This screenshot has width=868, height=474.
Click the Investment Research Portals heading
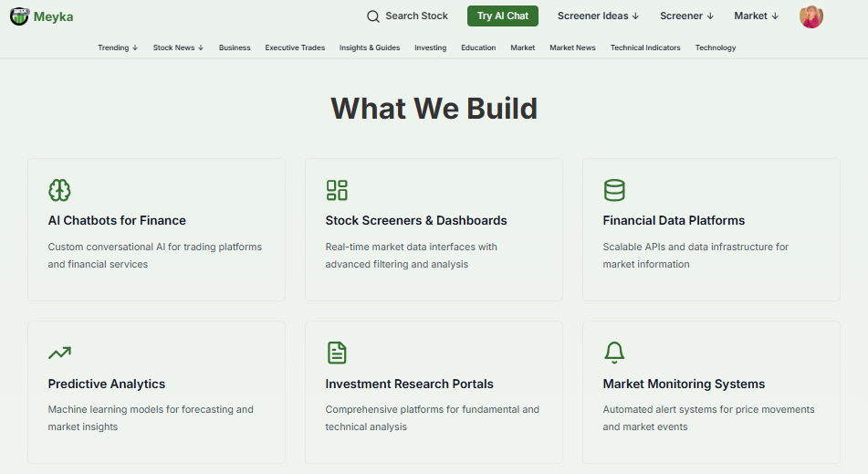(409, 384)
